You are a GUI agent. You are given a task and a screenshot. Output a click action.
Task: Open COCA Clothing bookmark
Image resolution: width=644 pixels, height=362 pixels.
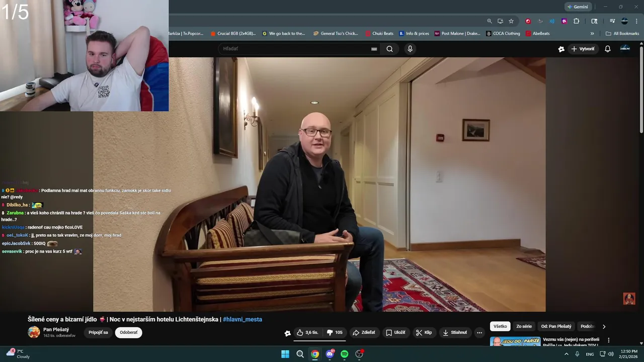[x=503, y=34]
